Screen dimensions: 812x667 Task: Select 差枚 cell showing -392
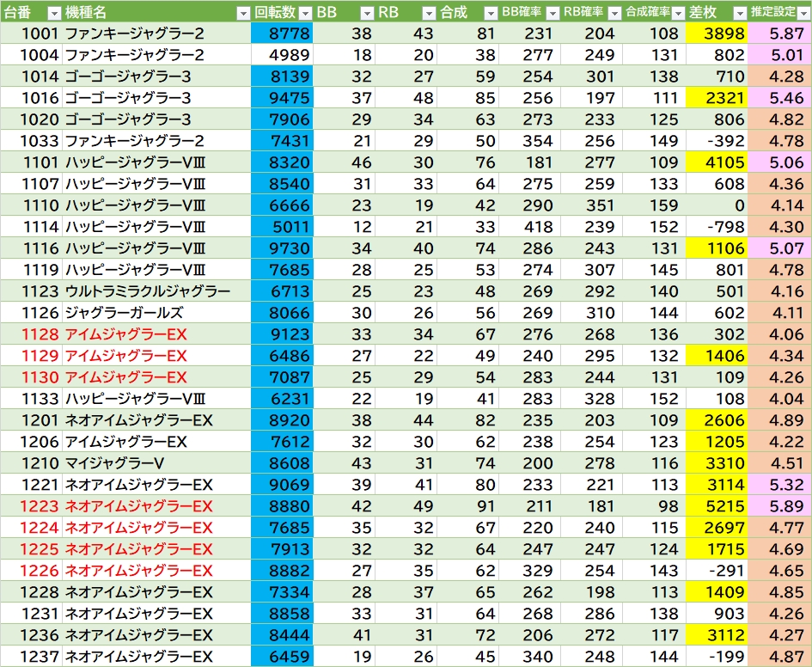click(x=717, y=141)
